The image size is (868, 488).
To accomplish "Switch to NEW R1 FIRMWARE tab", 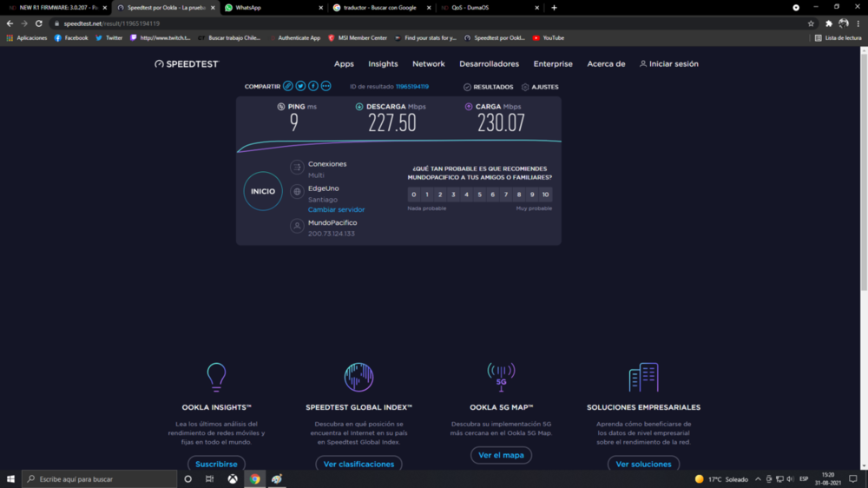I will click(x=57, y=8).
